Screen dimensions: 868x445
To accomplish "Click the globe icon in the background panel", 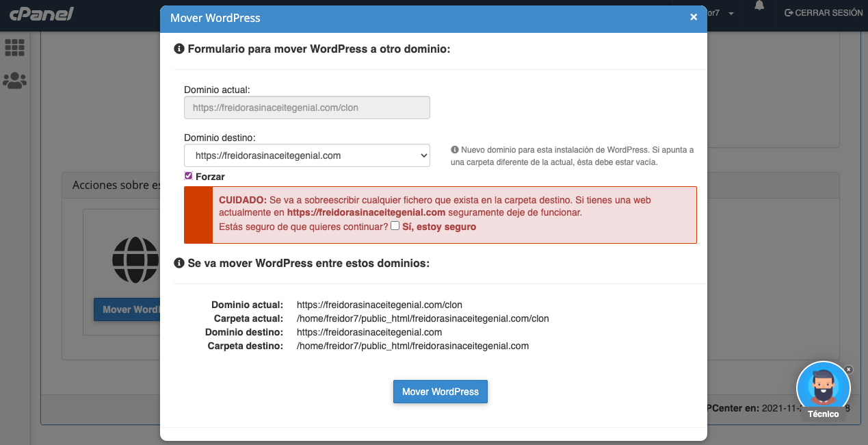I will (135, 260).
